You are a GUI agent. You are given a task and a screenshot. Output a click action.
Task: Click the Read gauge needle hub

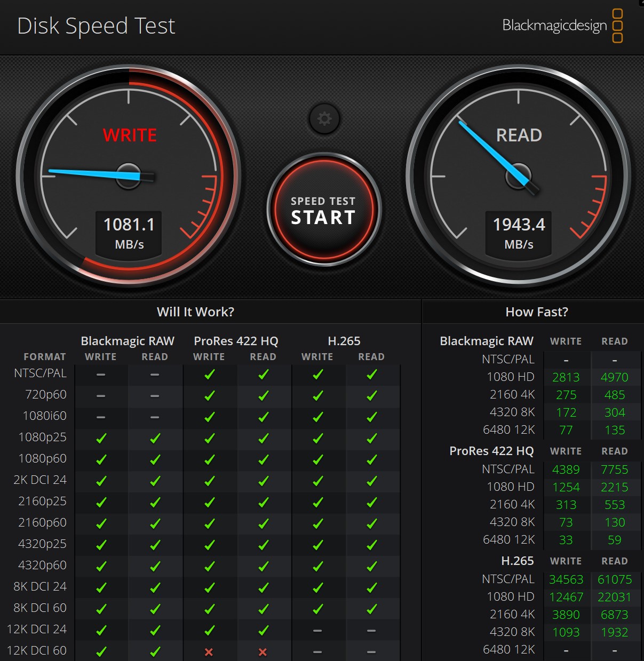point(519,176)
